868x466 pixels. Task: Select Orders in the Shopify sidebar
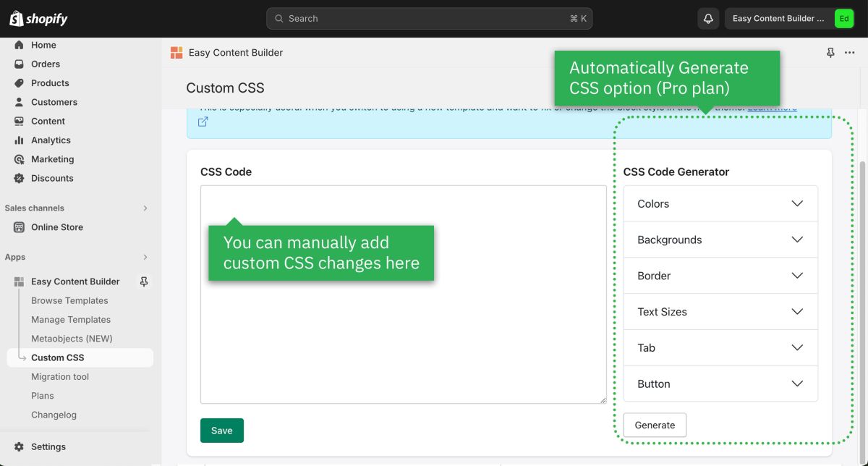[x=45, y=64]
